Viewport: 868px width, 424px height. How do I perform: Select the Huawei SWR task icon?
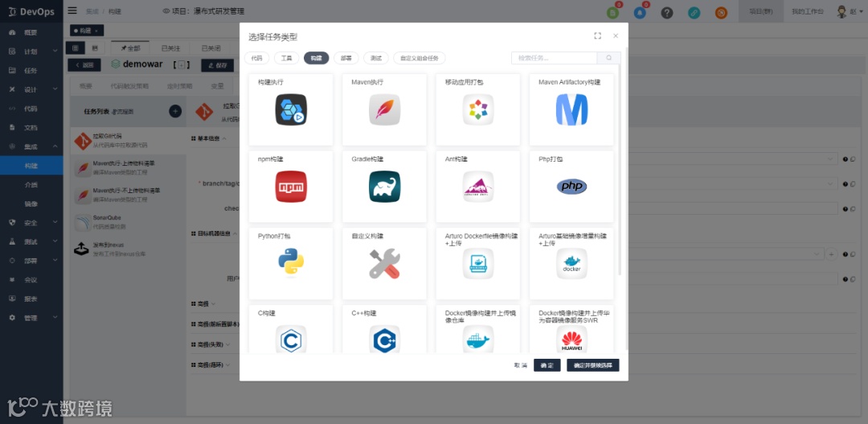click(572, 340)
